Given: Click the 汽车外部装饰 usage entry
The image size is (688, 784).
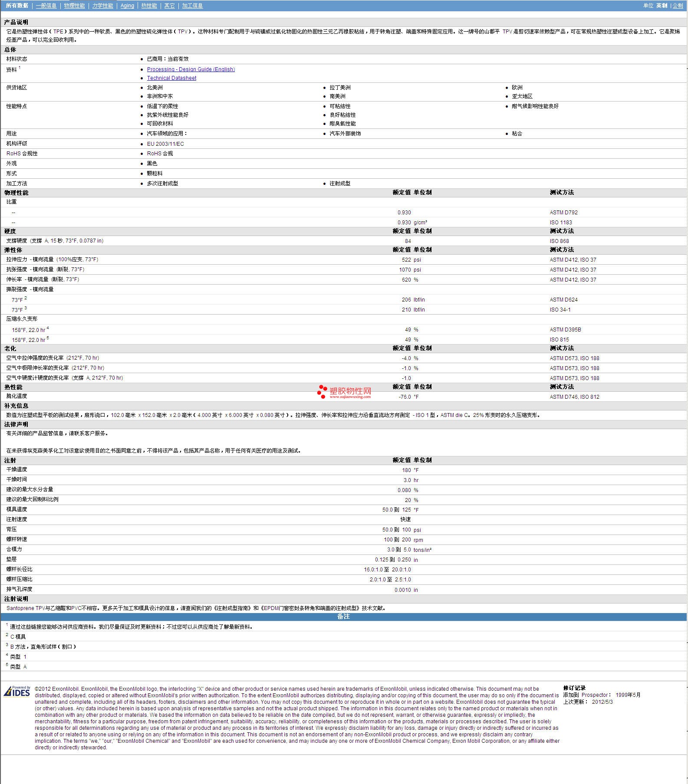Looking at the screenshot, I should click(345, 134).
